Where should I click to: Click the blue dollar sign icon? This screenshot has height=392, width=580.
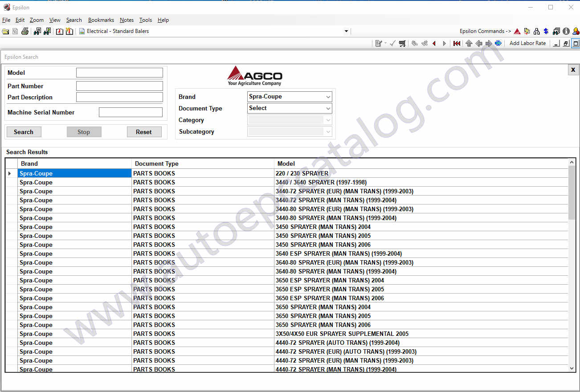click(546, 31)
